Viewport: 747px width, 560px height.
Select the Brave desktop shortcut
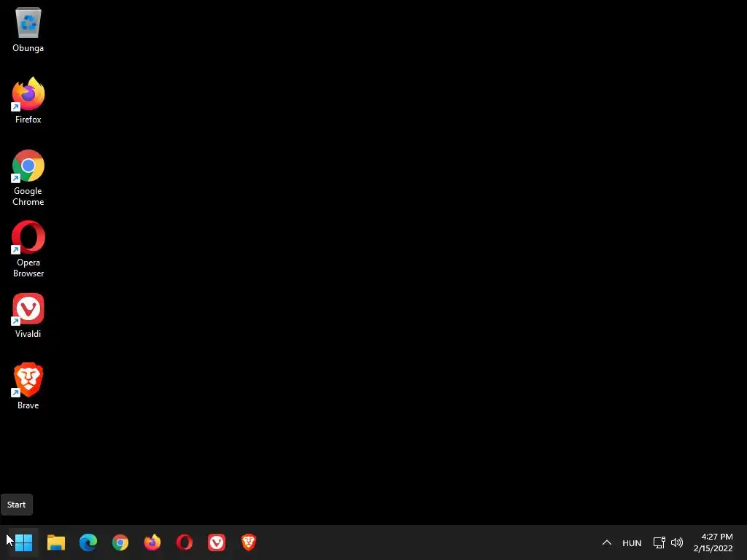coord(28,386)
